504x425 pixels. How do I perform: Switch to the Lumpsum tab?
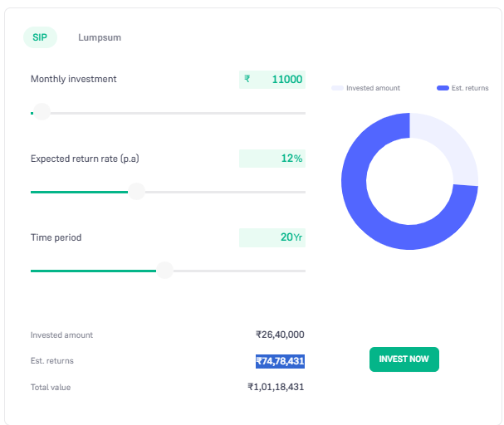click(100, 37)
